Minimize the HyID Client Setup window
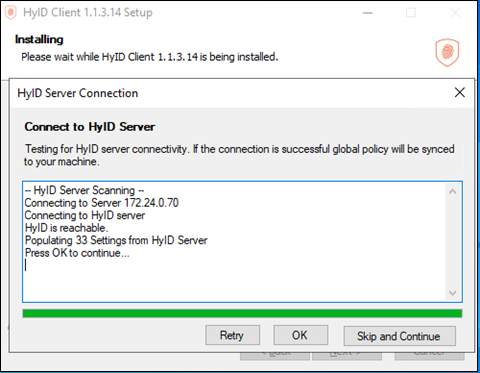 (368, 13)
